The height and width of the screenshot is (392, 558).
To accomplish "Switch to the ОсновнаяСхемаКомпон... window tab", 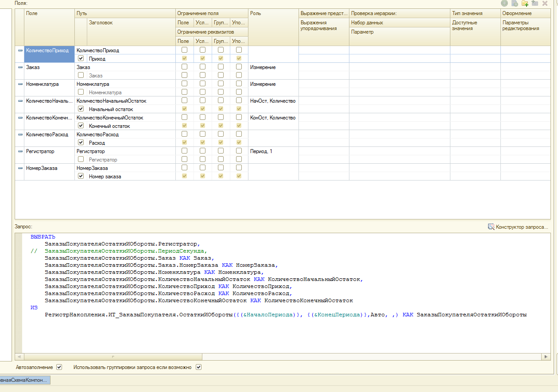I will (x=24, y=380).
